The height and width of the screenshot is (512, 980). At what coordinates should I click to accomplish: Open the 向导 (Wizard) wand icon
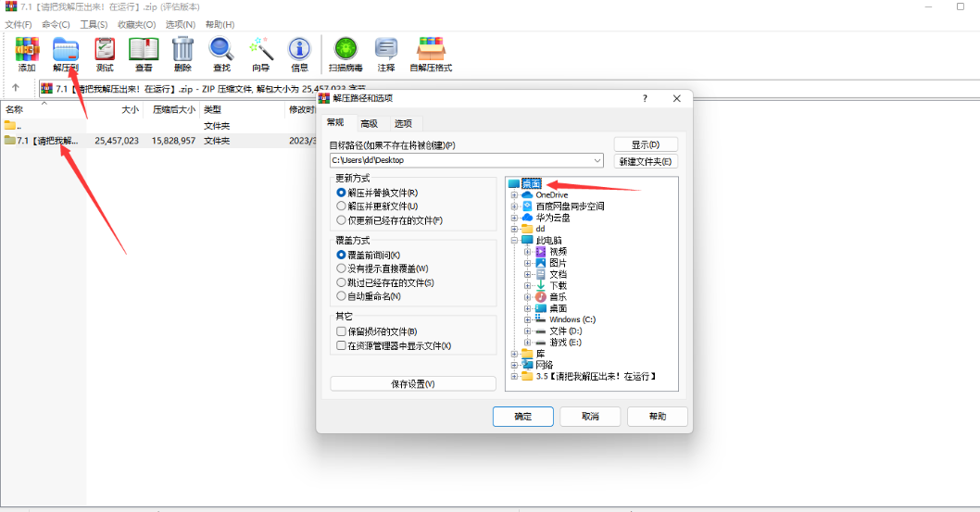click(260, 55)
